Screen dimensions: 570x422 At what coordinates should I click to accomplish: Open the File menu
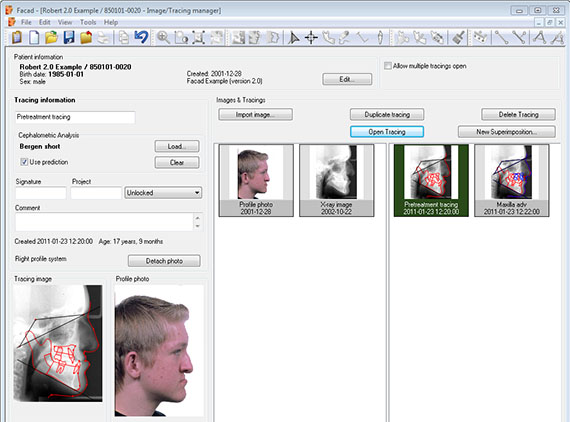[x=26, y=22]
